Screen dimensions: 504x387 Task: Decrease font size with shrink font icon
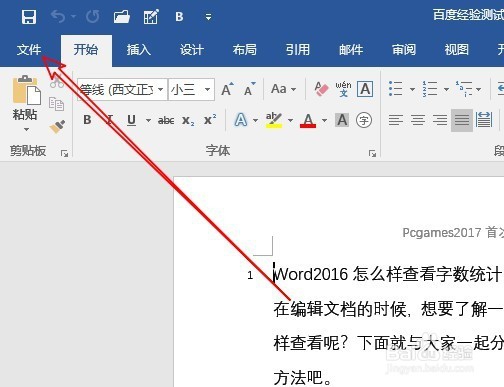pos(250,89)
